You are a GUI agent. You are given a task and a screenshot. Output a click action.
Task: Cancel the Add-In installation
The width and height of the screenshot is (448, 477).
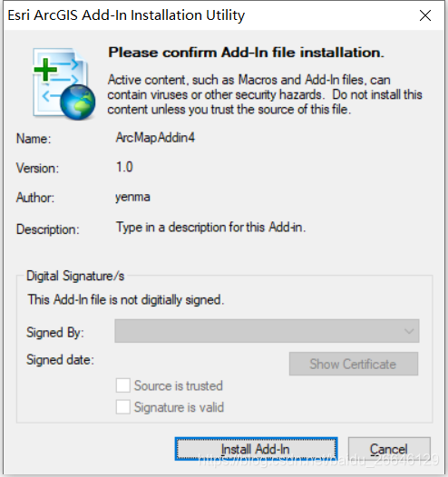389,449
